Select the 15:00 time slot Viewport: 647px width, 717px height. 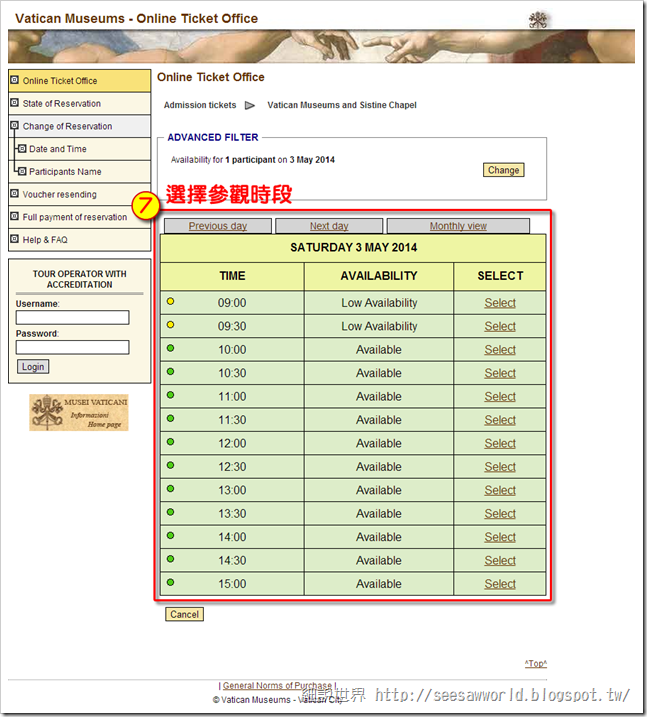click(500, 584)
